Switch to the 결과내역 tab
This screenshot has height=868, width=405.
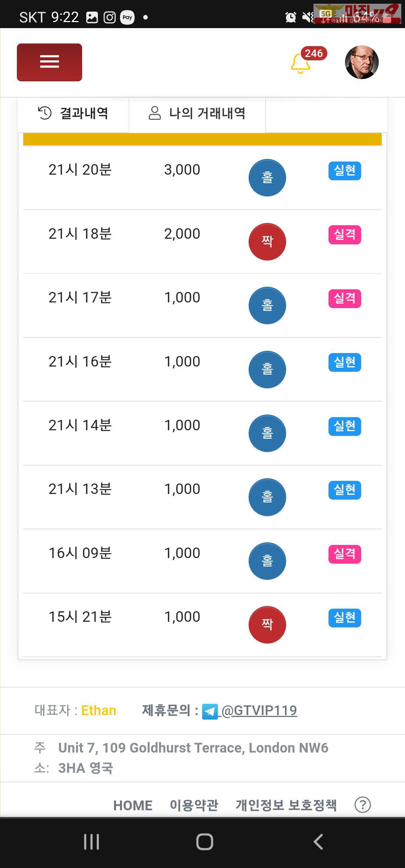73,113
